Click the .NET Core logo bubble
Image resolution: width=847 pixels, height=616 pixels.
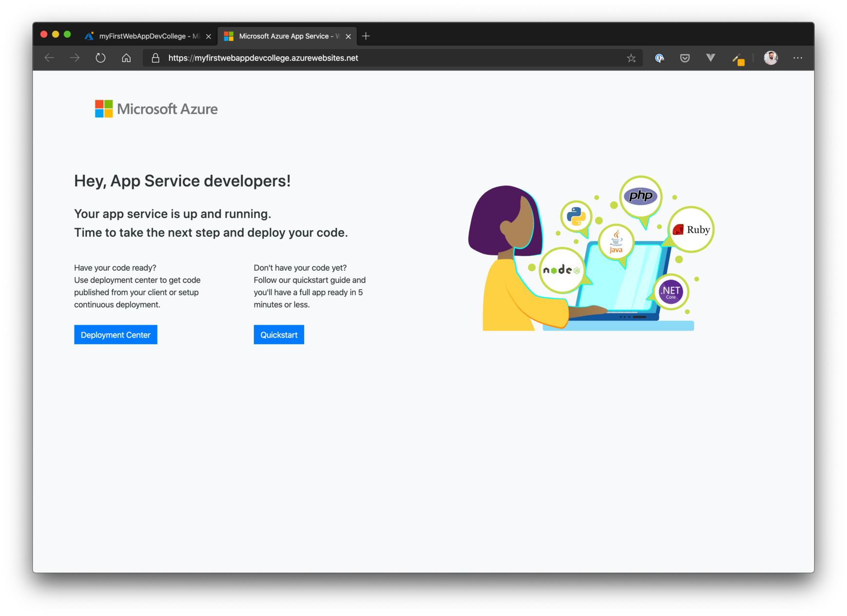coord(671,292)
